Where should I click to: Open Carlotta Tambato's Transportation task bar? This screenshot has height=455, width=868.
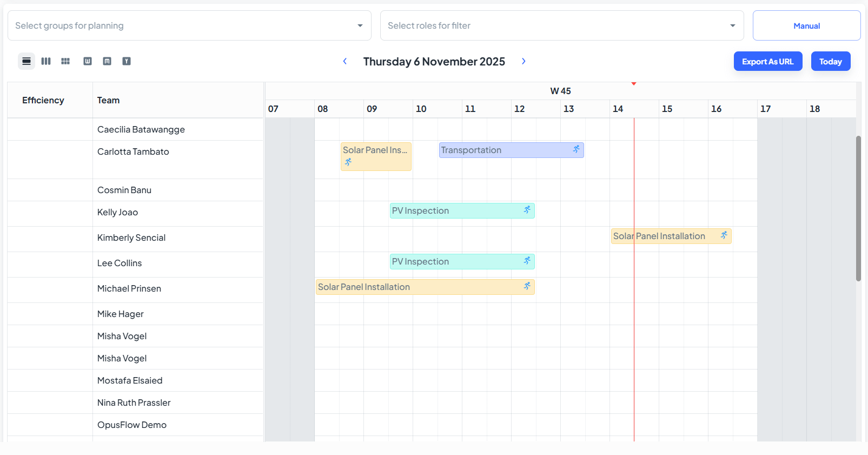click(511, 150)
